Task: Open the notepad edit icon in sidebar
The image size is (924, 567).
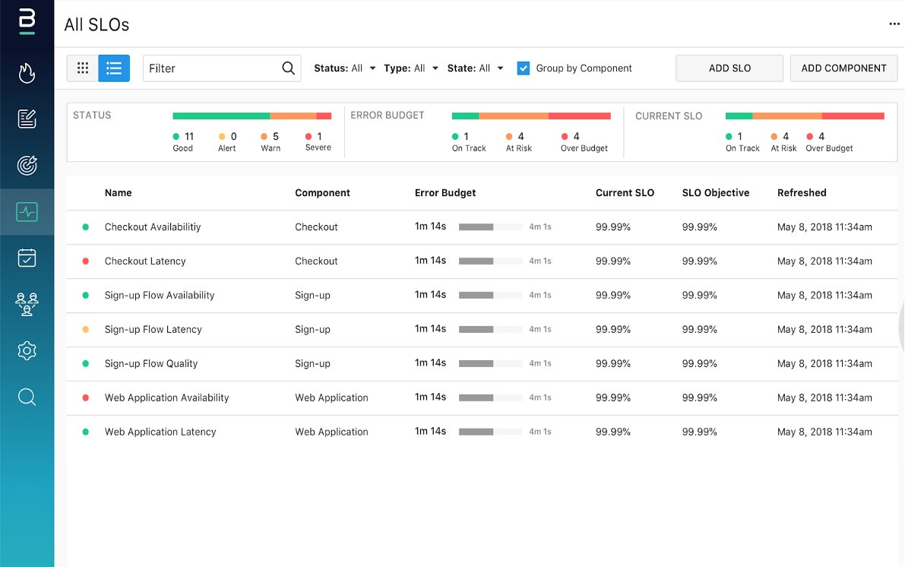Action: pos(27,119)
